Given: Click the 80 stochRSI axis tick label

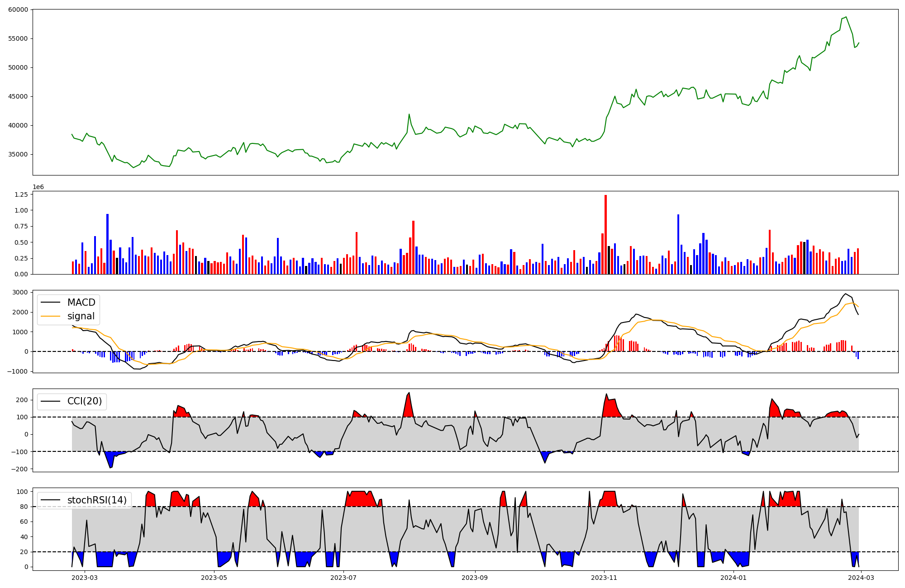Looking at the screenshot, I should click(x=24, y=507).
